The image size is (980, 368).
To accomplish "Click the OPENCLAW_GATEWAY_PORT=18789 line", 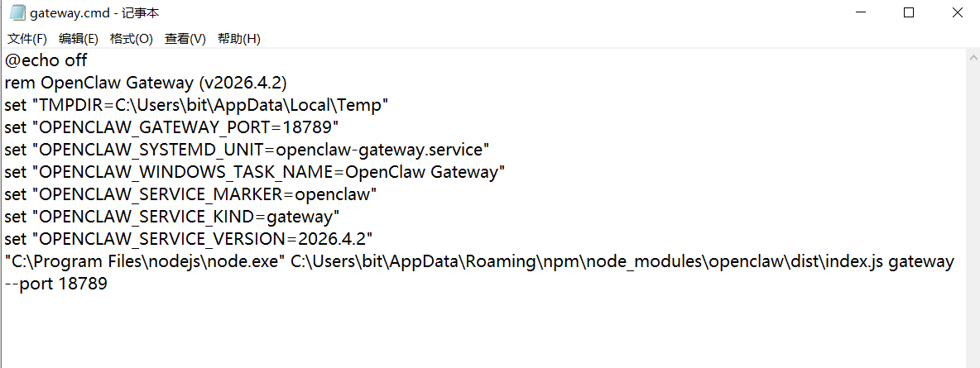I will 172,127.
